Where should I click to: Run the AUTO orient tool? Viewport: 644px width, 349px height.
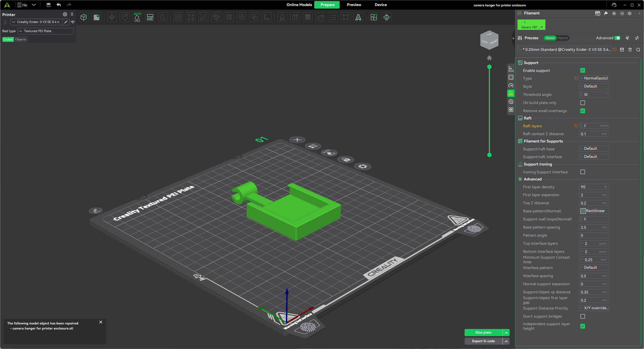coord(137,17)
